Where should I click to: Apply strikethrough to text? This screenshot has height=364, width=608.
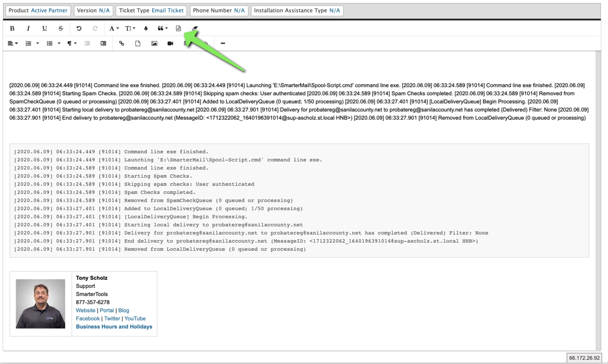(60, 28)
